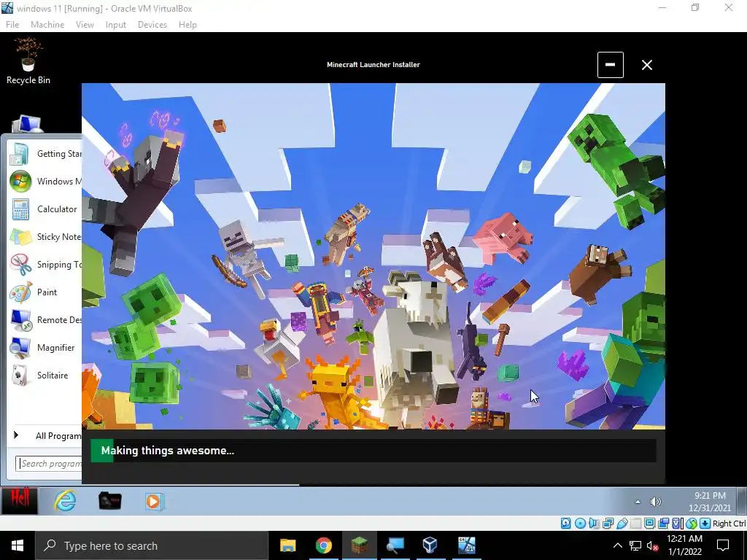Click the VirtualBox hard disk activity indicator

(x=565, y=524)
